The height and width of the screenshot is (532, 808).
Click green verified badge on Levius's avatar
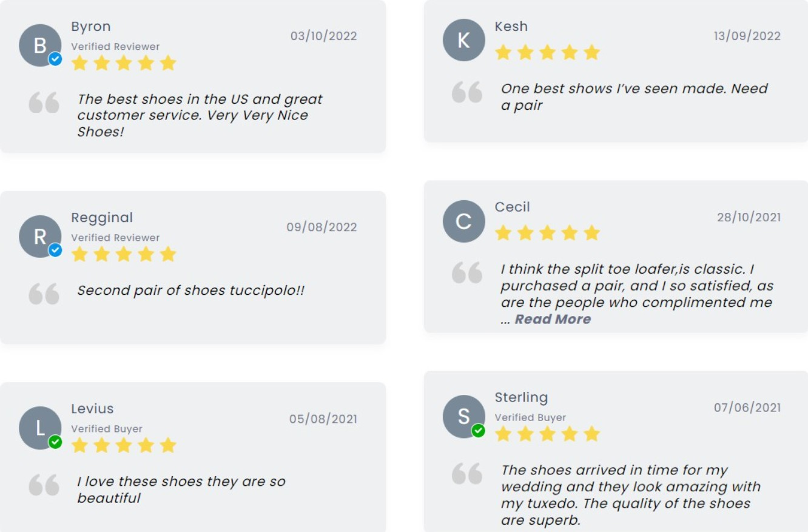[55, 442]
